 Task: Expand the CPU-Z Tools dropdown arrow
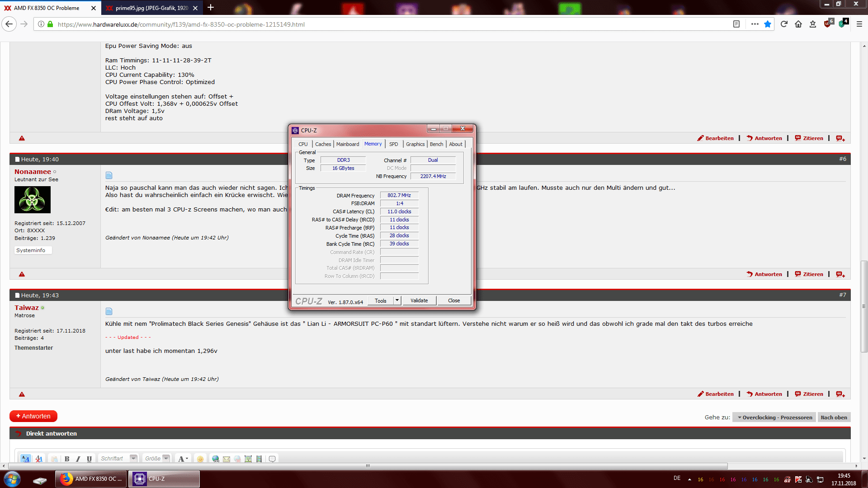(x=397, y=300)
